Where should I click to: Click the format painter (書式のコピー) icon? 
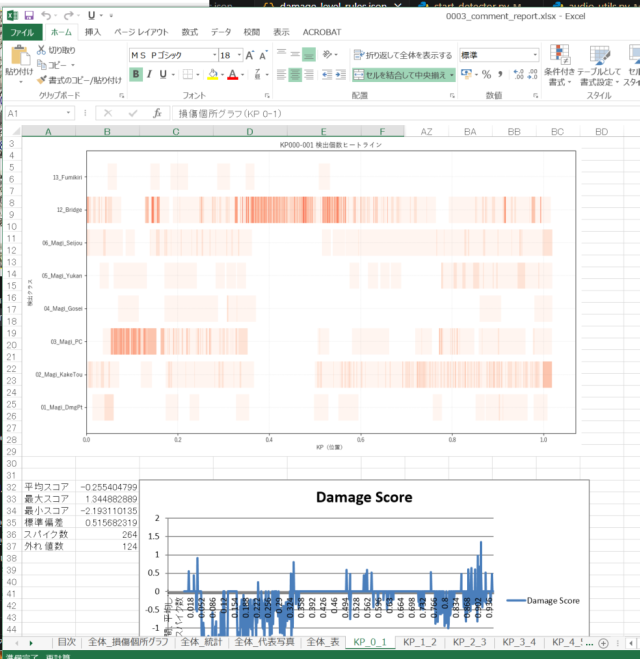(41, 80)
